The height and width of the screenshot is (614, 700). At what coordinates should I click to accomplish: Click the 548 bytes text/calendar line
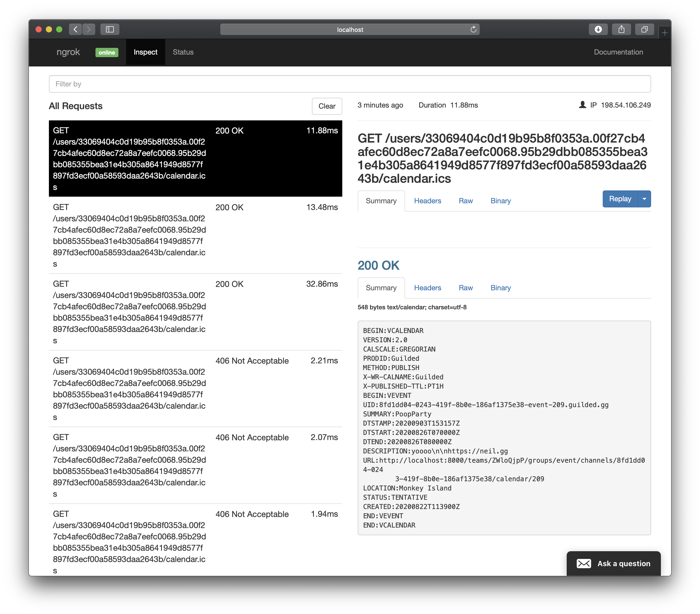(412, 307)
